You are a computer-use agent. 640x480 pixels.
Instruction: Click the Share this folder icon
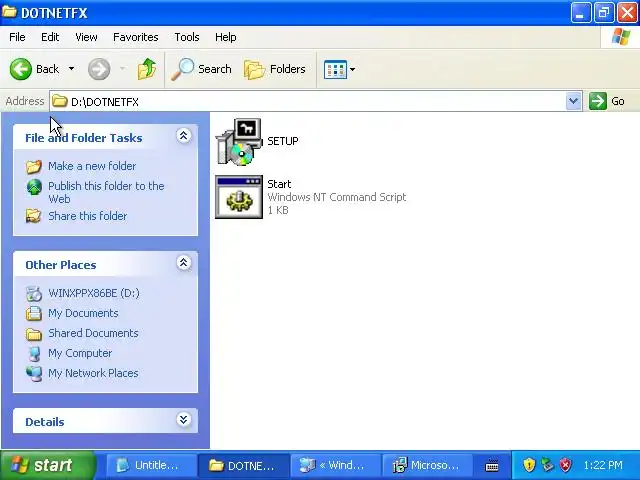tap(33, 216)
